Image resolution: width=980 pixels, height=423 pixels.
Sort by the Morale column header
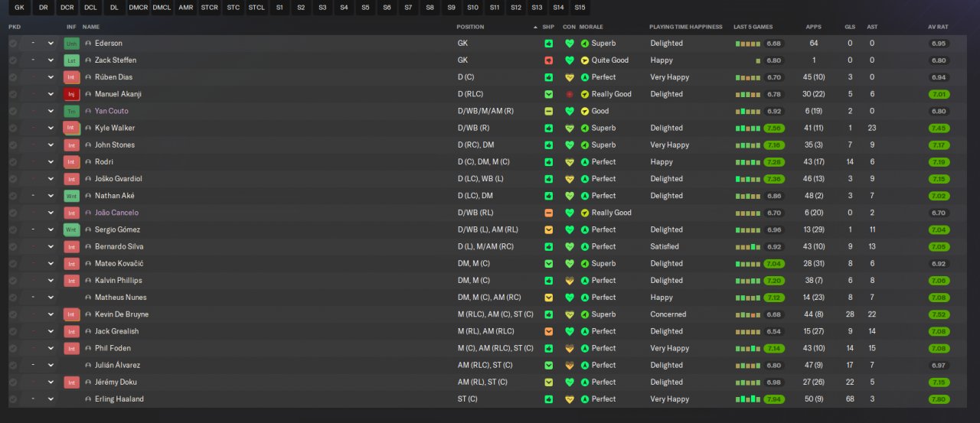point(591,27)
